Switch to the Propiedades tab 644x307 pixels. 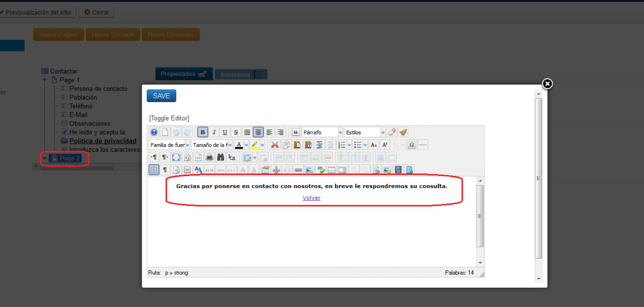pyautogui.click(x=184, y=74)
